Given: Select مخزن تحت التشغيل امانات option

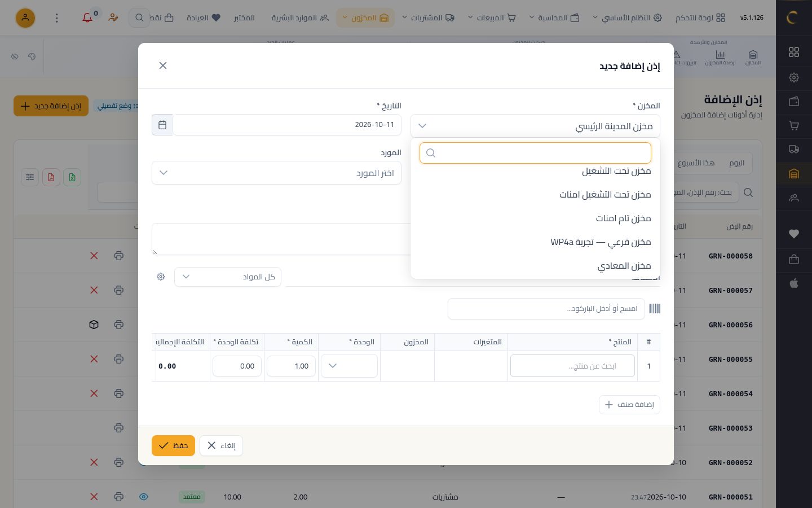Looking at the screenshot, I should click(x=535, y=195).
